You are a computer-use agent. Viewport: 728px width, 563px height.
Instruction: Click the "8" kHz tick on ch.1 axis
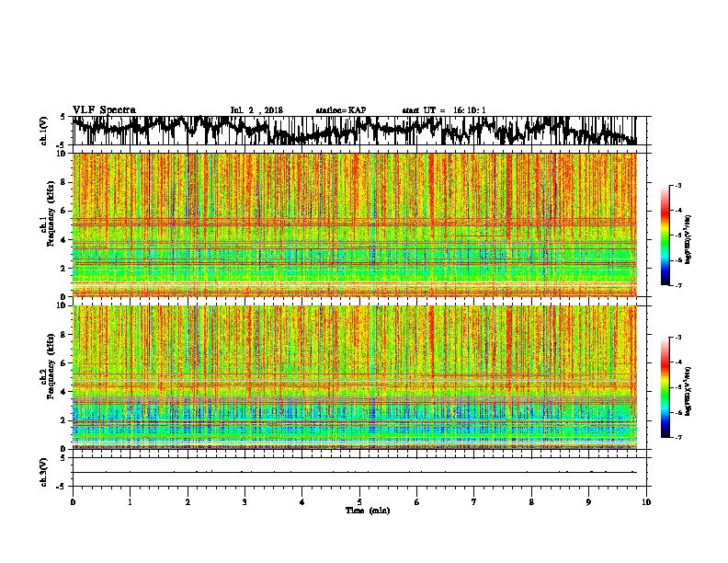point(64,182)
